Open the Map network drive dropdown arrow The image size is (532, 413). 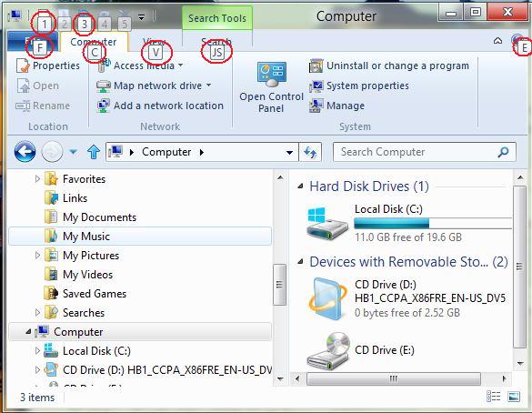(208, 86)
